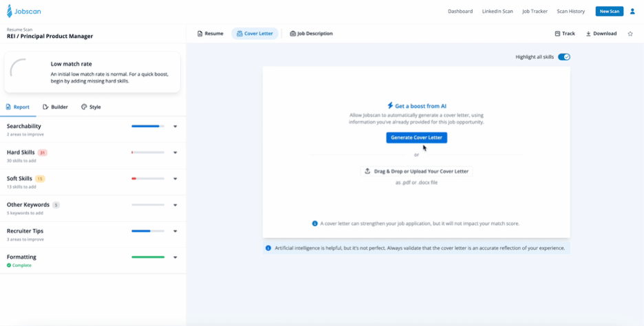Switch to the Resume tab
The width and height of the screenshot is (644, 326).
tap(210, 34)
